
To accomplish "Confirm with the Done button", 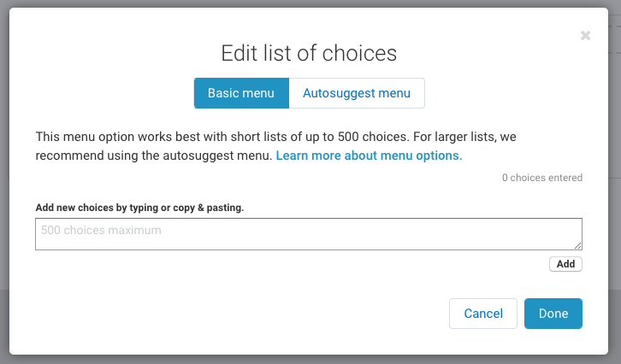I will (x=553, y=314).
